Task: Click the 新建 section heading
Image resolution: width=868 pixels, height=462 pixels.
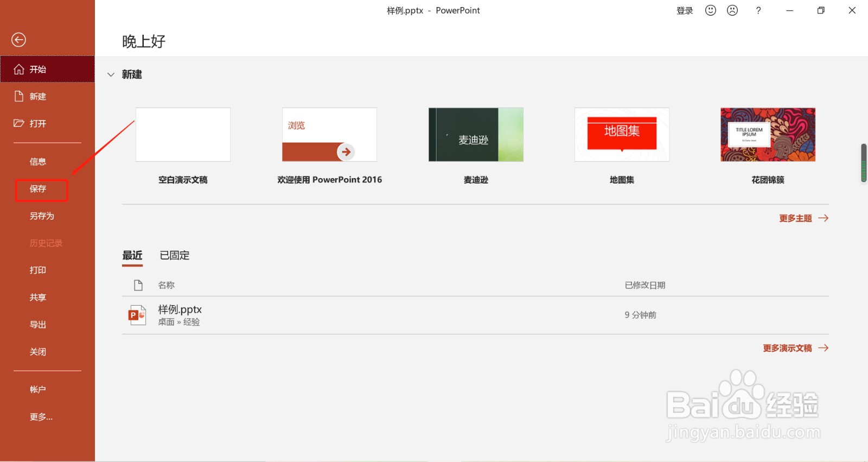Action: click(x=132, y=74)
